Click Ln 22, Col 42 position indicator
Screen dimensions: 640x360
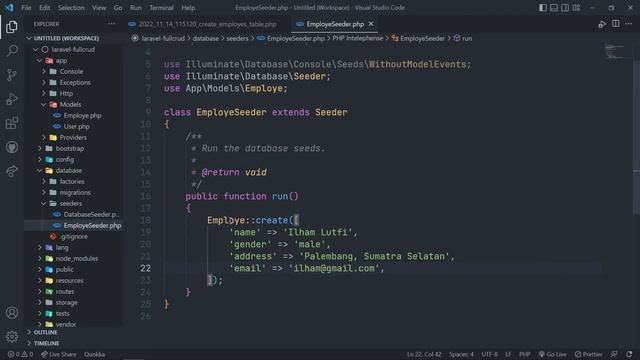pos(424,354)
